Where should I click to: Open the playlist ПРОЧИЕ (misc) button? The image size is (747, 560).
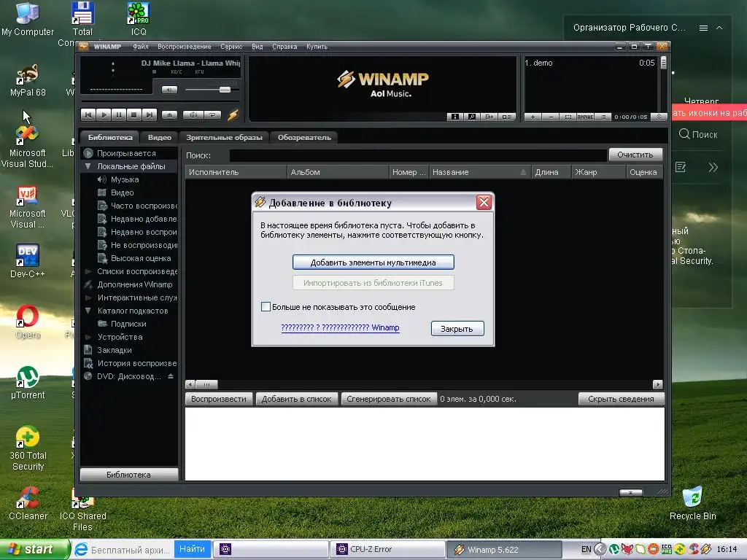[585, 117]
